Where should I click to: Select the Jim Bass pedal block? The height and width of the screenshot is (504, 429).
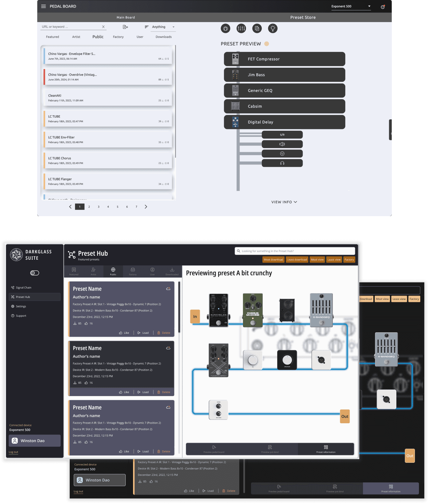pos(285,75)
